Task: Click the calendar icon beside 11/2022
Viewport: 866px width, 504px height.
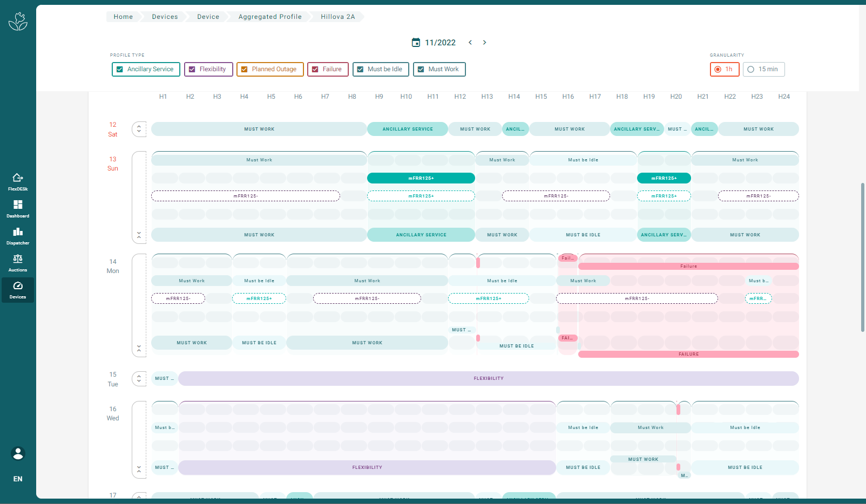Action: 416,42
